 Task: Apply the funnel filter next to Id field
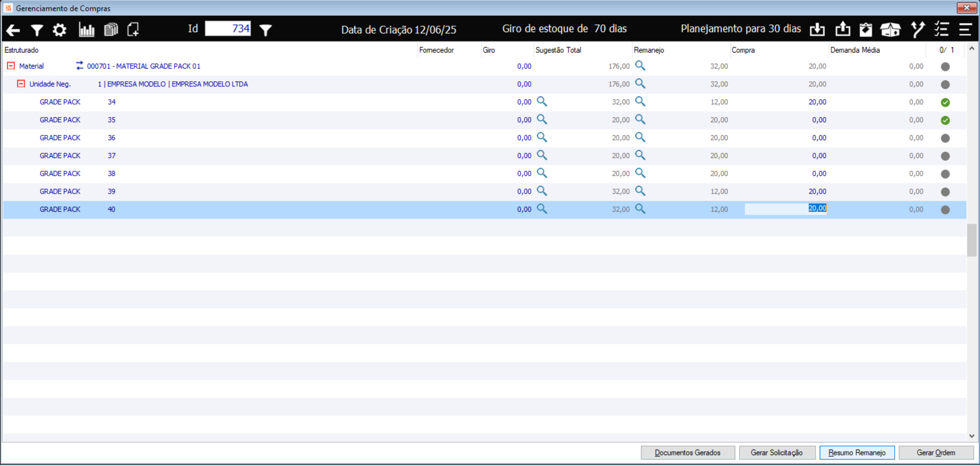(x=266, y=30)
